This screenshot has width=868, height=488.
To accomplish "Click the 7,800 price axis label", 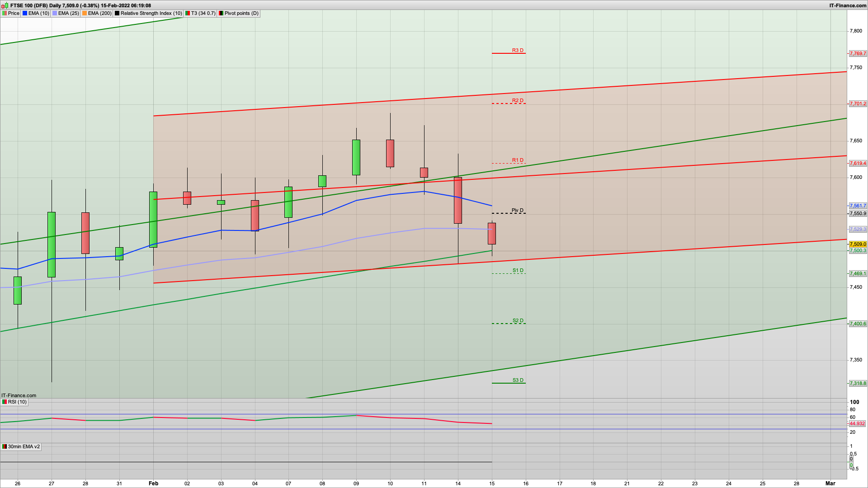I will click(x=856, y=31).
